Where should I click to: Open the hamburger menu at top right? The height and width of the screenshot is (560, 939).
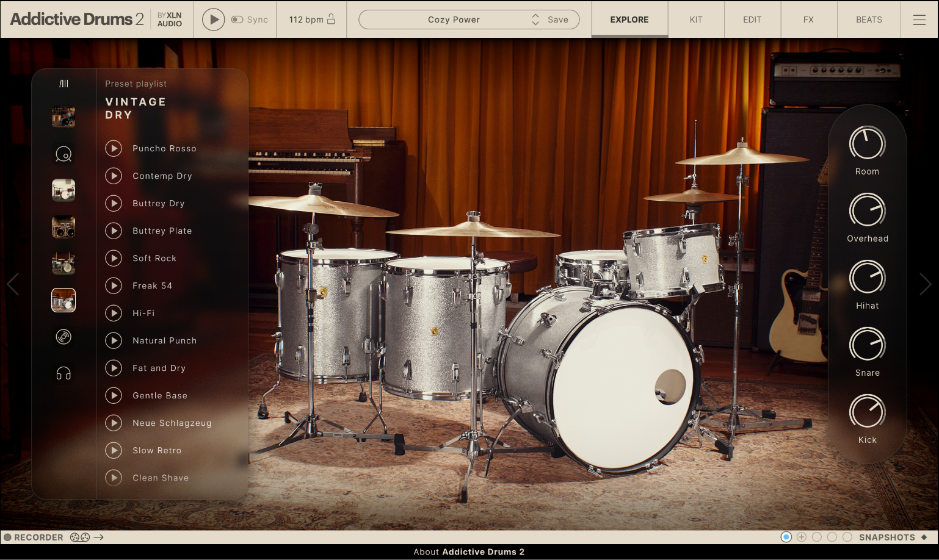click(x=919, y=20)
